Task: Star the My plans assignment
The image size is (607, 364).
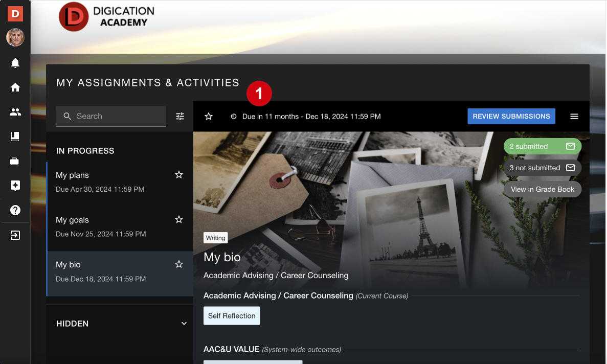Action: point(179,175)
